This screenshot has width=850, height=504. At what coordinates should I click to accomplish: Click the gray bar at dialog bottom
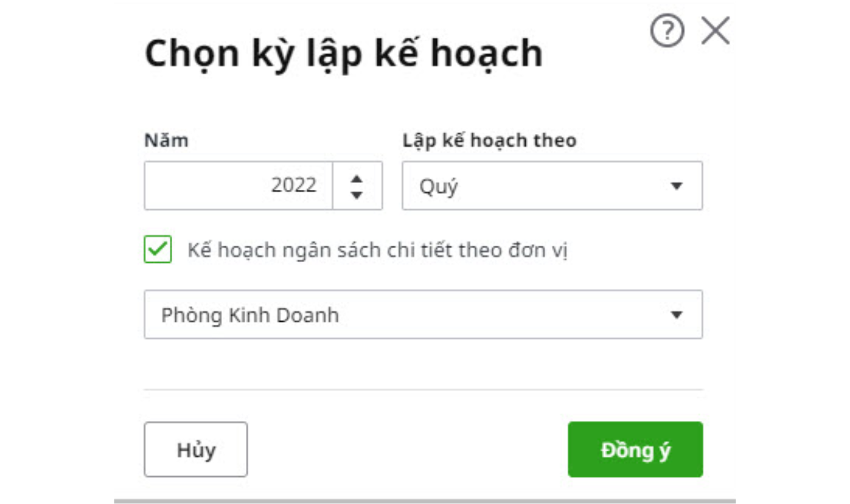click(424, 501)
